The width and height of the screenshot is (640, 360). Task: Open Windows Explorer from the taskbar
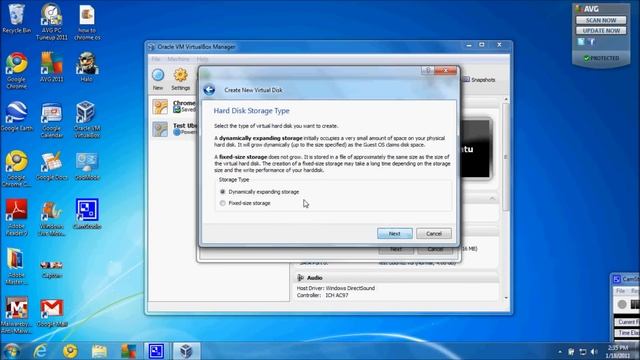click(x=99, y=351)
